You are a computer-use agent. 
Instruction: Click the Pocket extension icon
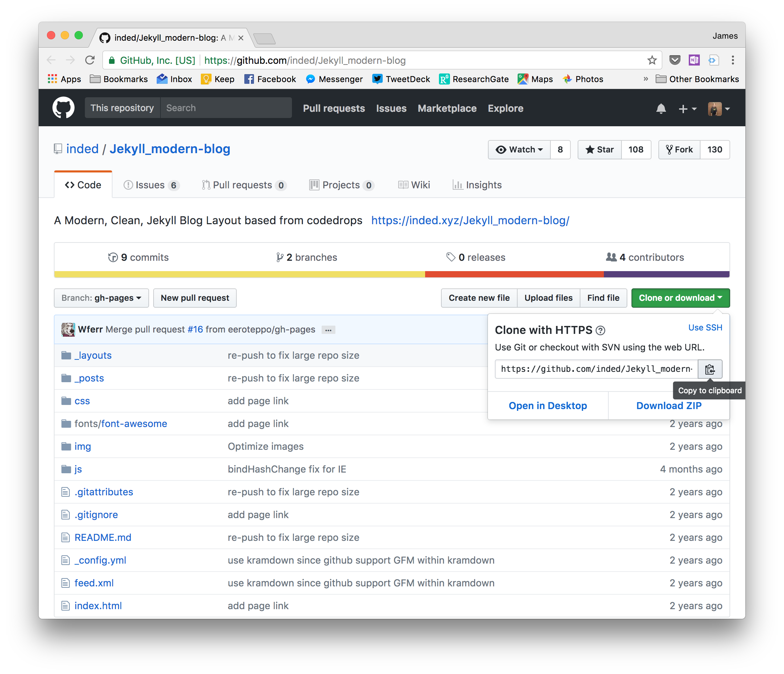[x=675, y=60]
